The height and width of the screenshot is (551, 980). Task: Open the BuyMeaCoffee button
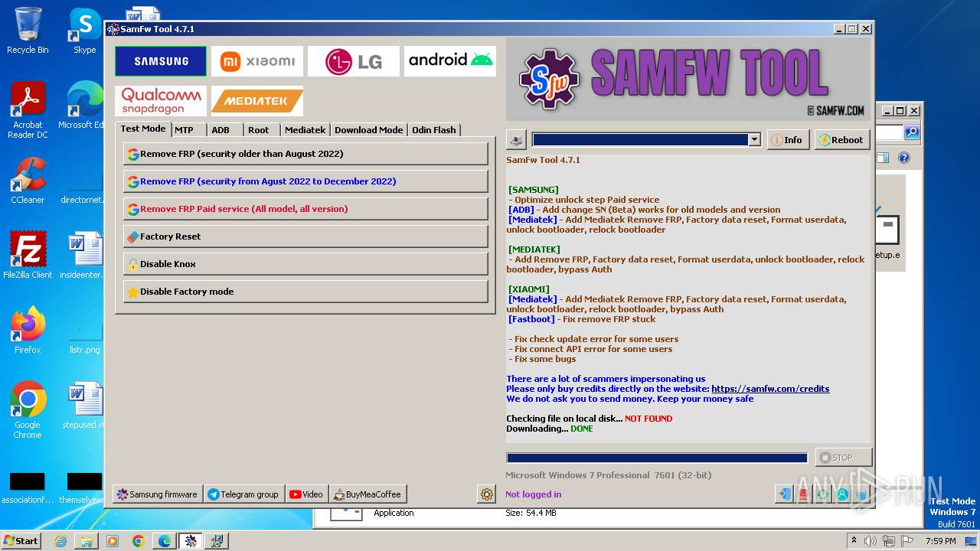click(367, 494)
